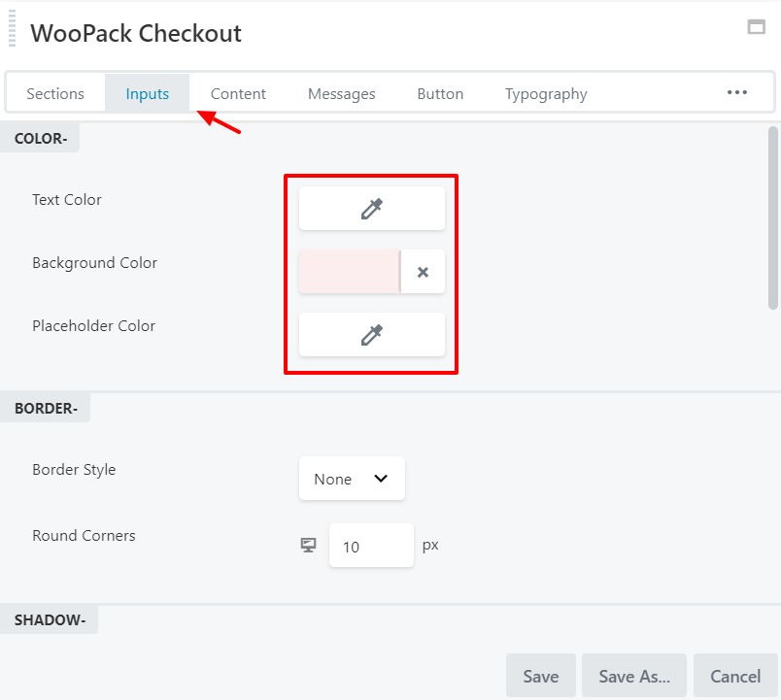Click the WooPack Checkout panel title

(136, 33)
